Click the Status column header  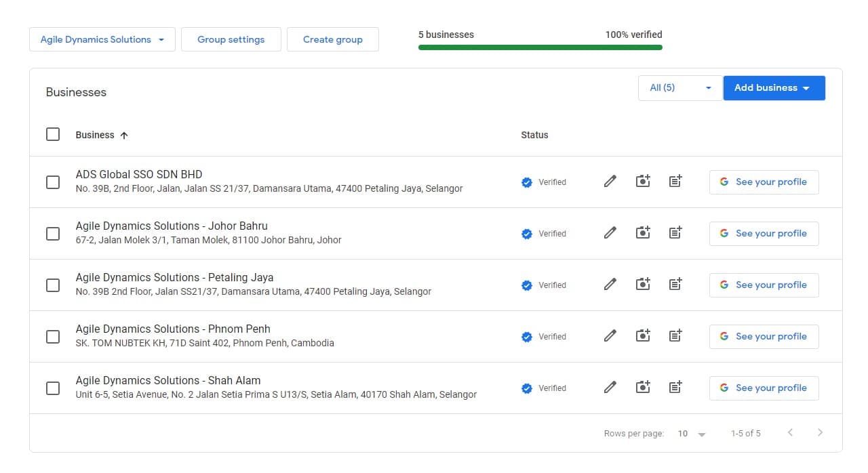pyautogui.click(x=534, y=135)
